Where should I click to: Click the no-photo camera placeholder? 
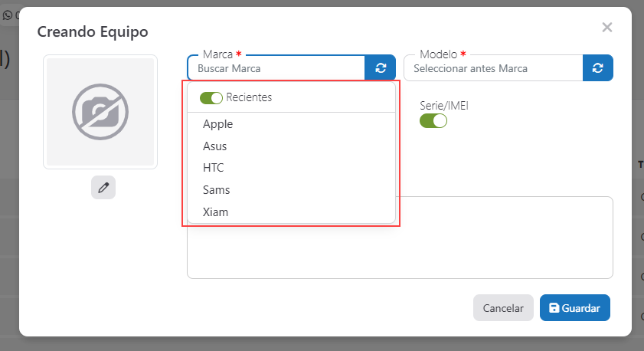click(100, 112)
